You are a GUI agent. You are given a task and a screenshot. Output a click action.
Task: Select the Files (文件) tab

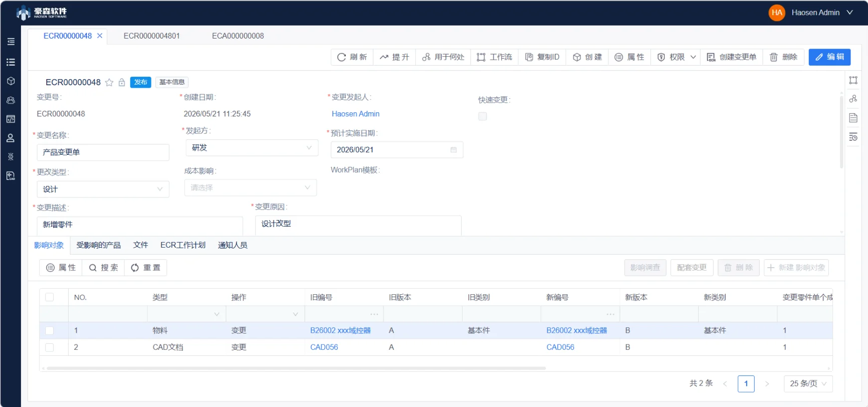point(140,245)
